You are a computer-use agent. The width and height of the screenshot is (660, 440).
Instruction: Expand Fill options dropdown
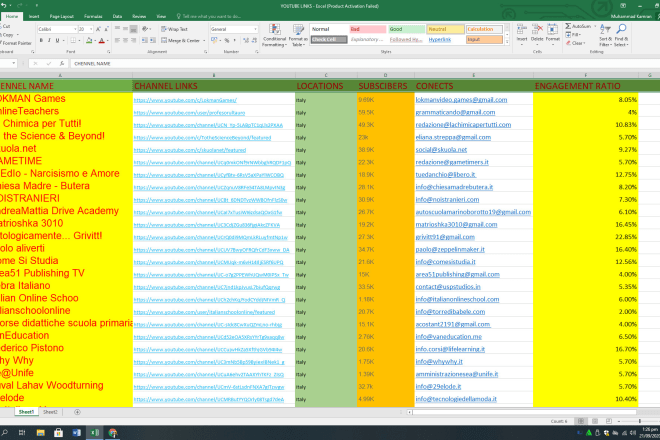tap(579, 35)
